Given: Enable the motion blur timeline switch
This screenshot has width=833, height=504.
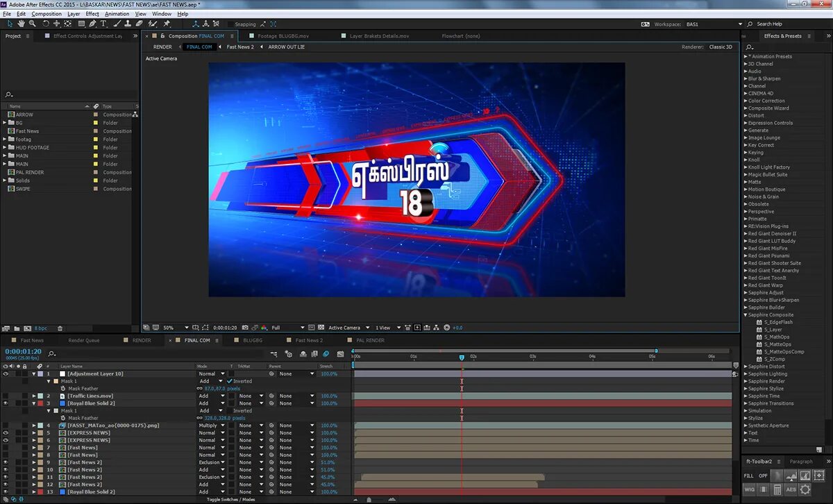Looking at the screenshot, I should (x=326, y=354).
